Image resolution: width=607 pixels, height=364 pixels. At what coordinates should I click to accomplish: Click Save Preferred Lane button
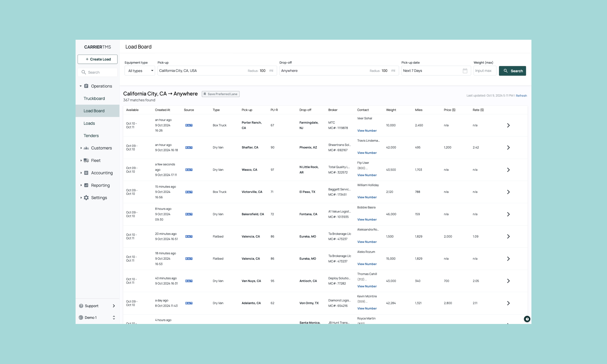coord(221,94)
